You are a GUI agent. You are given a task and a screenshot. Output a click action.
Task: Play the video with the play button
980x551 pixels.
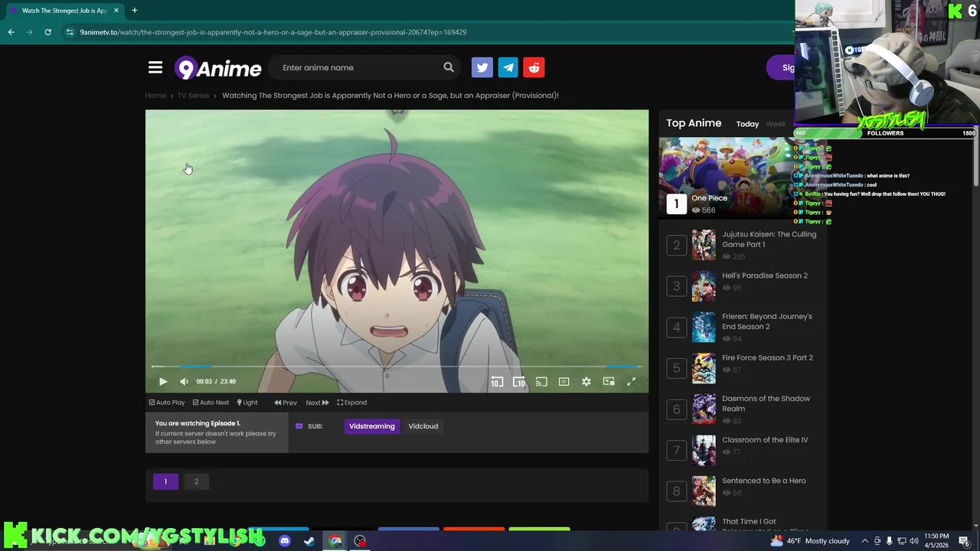pyautogui.click(x=163, y=381)
